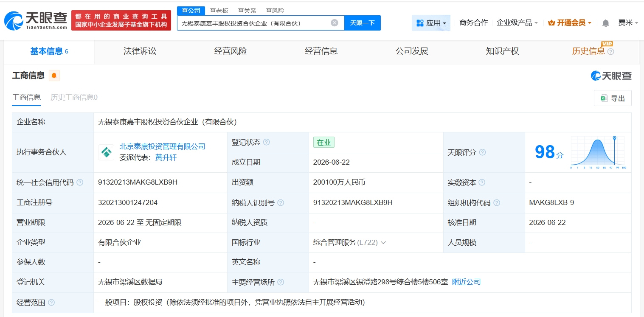The width and height of the screenshot is (644, 317).
Task: Click the help icon next to 实缴资本
Action: pos(482,182)
